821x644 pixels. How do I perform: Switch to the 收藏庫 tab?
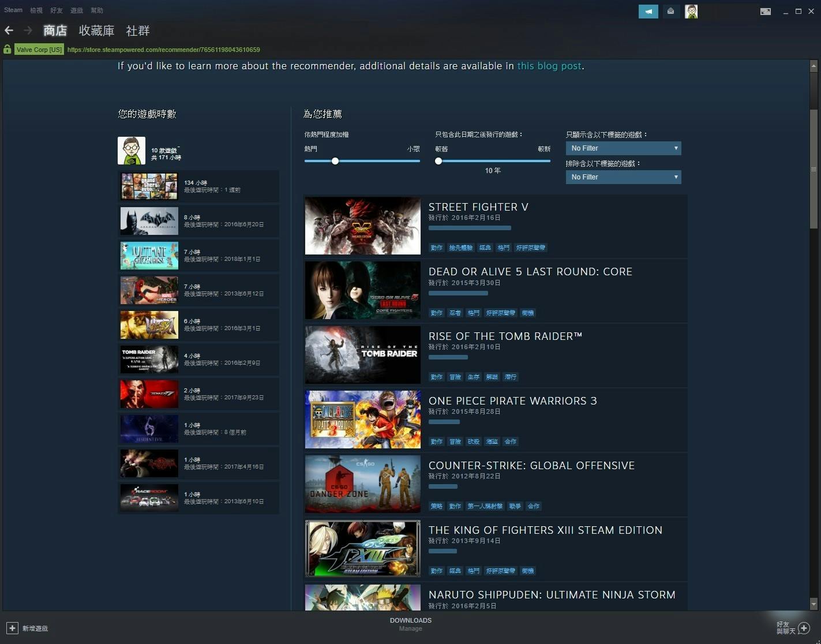(96, 31)
